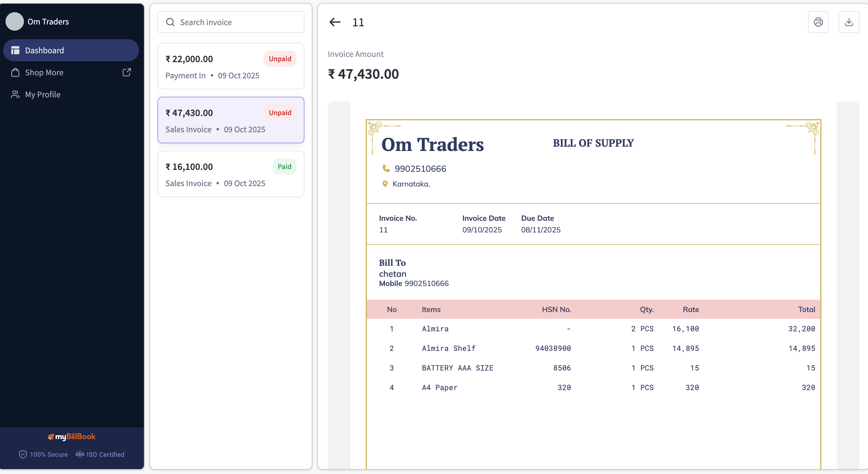Screen dimensions: 868x474
Task: Click the download invoice icon
Action: pyautogui.click(x=849, y=22)
